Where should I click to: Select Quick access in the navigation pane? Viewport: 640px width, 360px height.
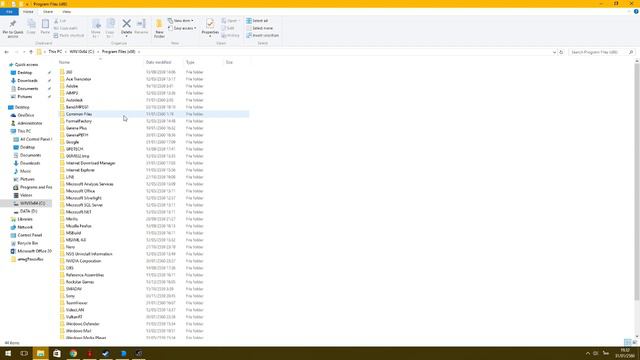26,64
